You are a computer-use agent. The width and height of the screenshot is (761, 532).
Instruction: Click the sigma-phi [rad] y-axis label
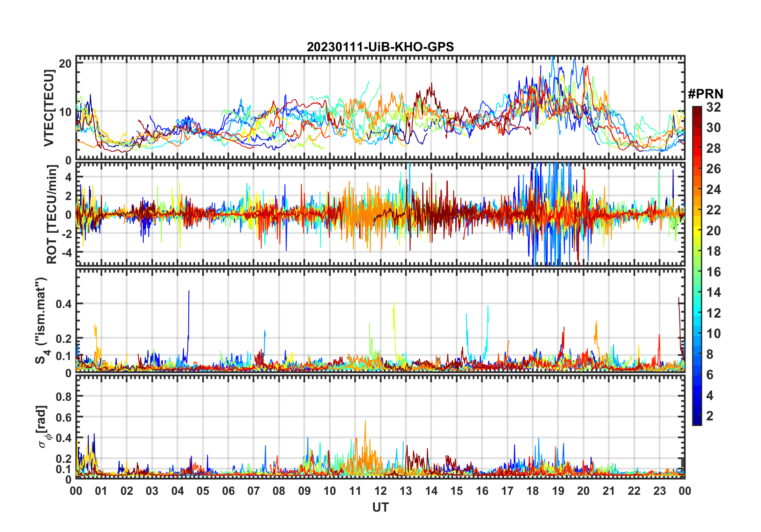tap(43, 426)
